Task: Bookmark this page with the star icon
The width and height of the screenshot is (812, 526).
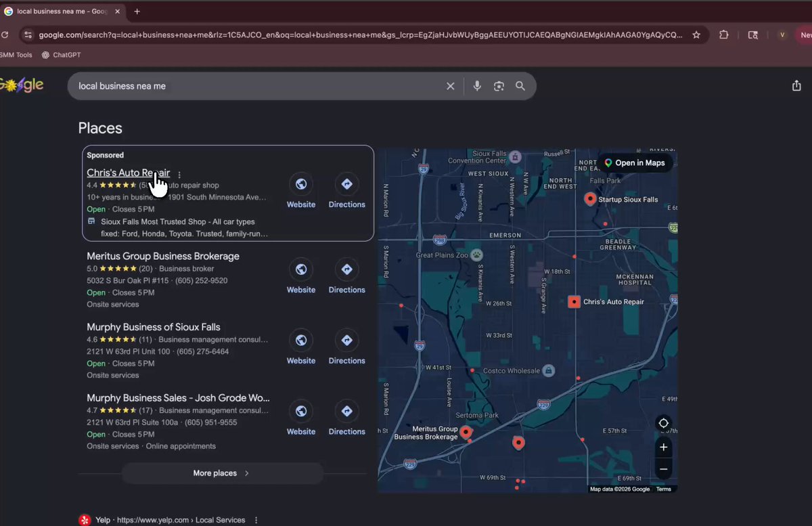Action: tap(696, 35)
